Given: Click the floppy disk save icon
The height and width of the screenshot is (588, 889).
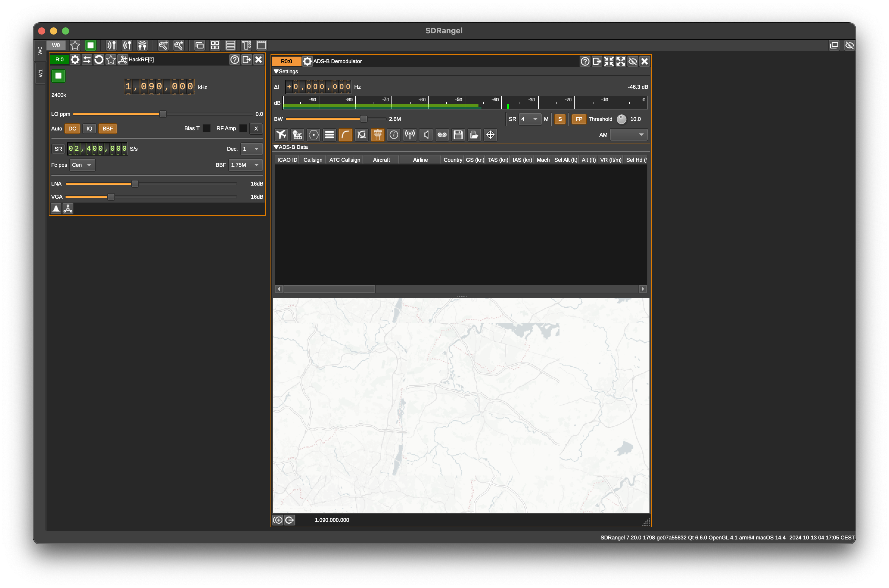Looking at the screenshot, I should pos(458,135).
